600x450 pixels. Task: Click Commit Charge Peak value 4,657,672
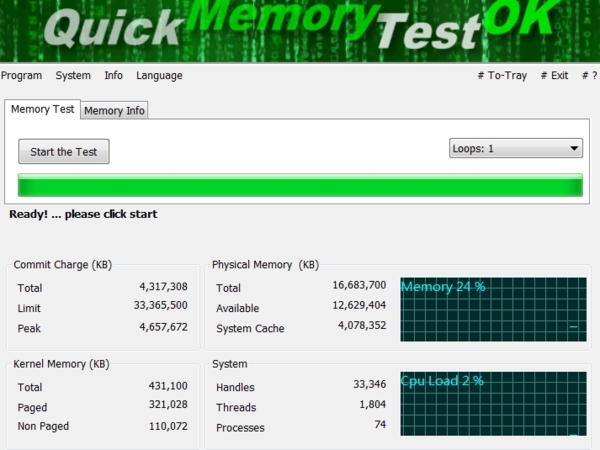163,327
